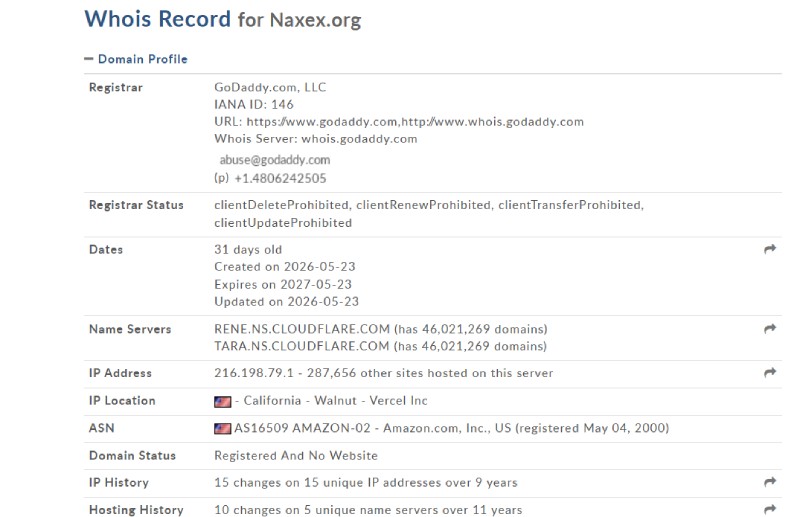Select the Whois Server whois.godaddy.com line
Image resolution: width=800 pixels, height=517 pixels.
(x=316, y=139)
